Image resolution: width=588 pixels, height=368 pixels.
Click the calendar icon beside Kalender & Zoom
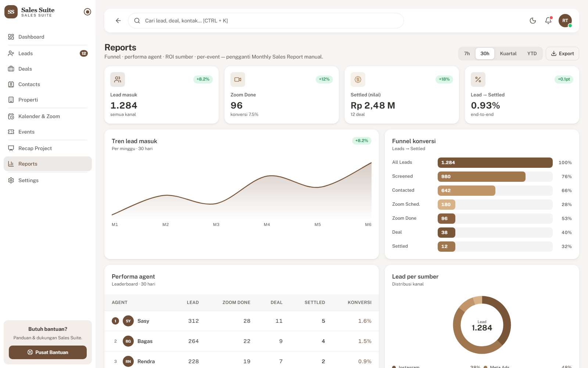11,116
